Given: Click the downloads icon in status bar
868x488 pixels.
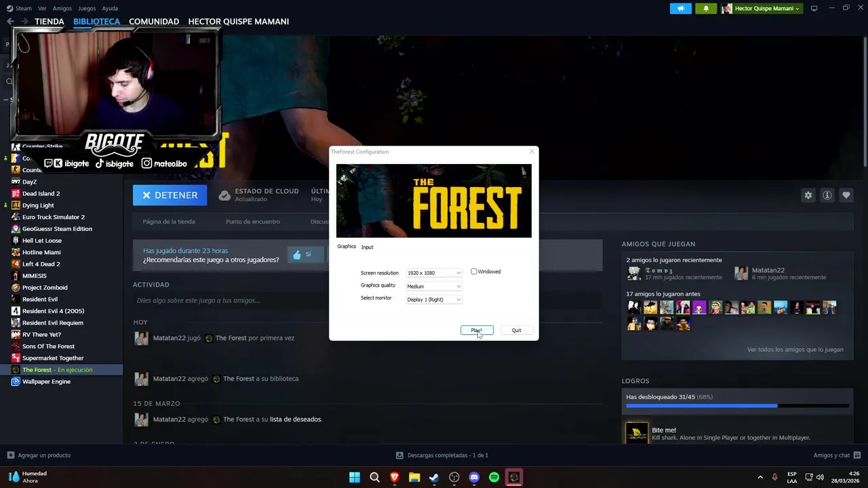Looking at the screenshot, I should (x=400, y=455).
